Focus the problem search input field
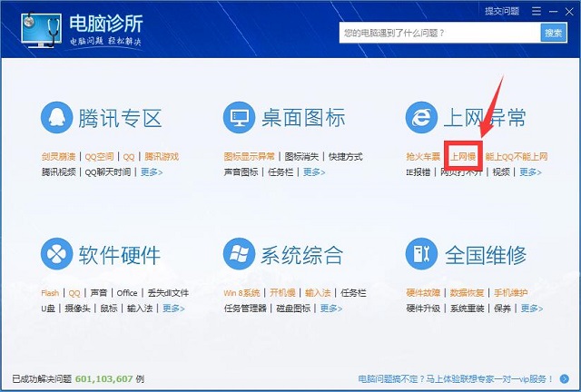The width and height of the screenshot is (581, 392). (439, 33)
